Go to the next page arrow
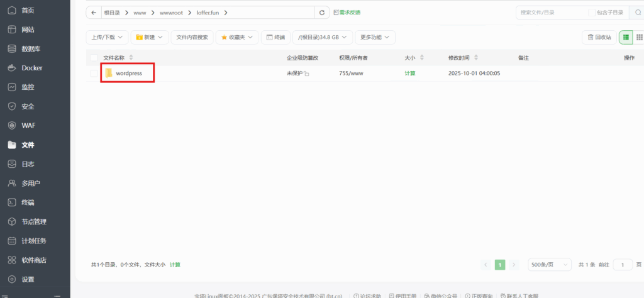The width and height of the screenshot is (644, 298). (514, 265)
